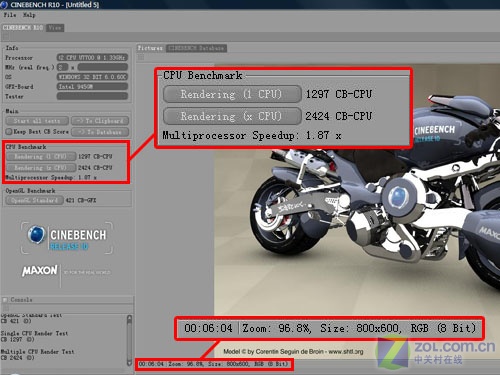500x375 pixels.
Task: Click the empty Tester name field
Action: 92,96
